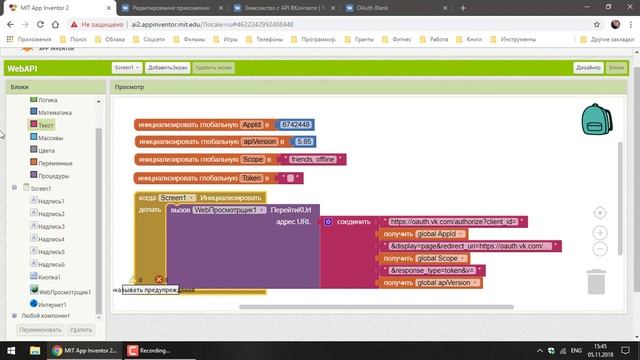Open the Screen1 screen selector dropdown
The width and height of the screenshot is (640, 360).
point(127,68)
